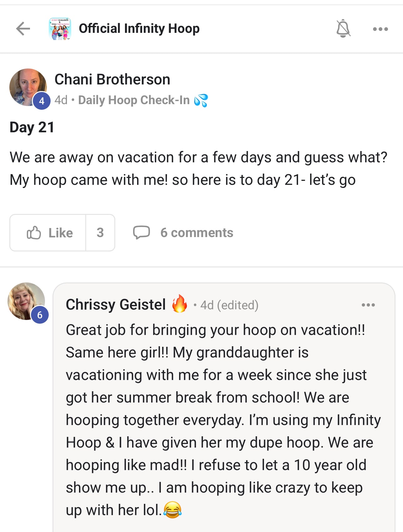This screenshot has width=403, height=532.
Task: Tap Chani's level 4 badge
Action: (42, 101)
